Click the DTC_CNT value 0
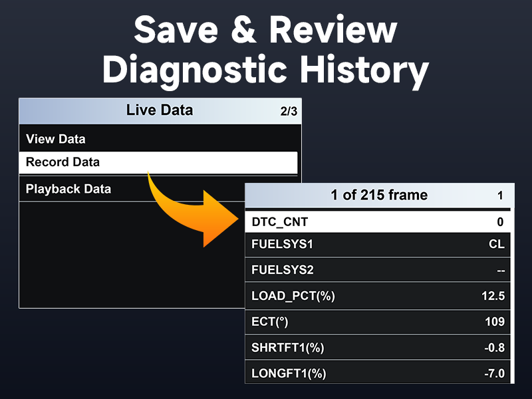The image size is (532, 399). tap(501, 222)
